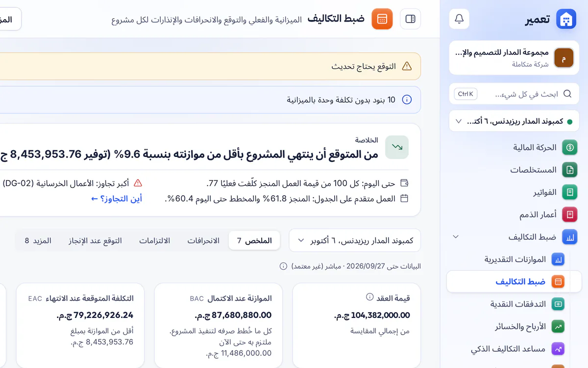Click the active ضبط التكاليف sub-item icon
588x368 pixels.
[x=558, y=282]
